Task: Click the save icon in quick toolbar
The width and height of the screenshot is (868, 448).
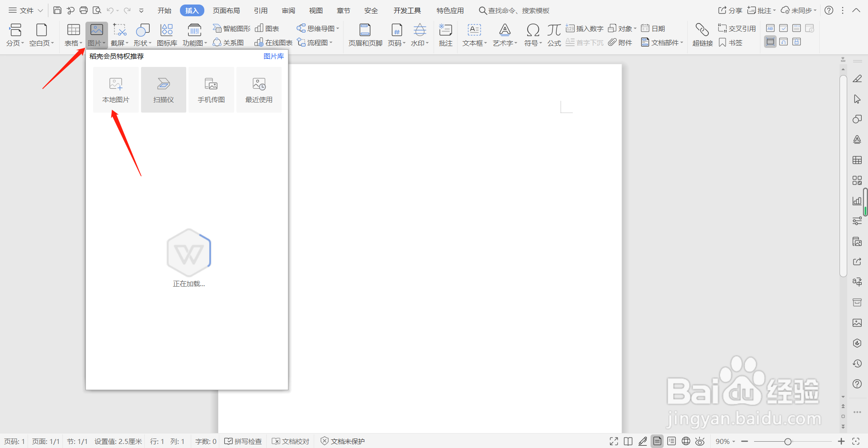Action: 57,10
